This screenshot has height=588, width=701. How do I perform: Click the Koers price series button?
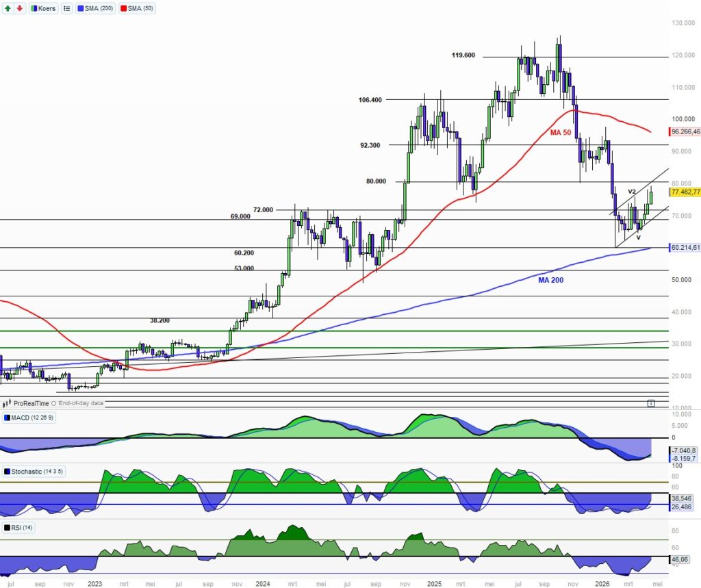(43, 8)
